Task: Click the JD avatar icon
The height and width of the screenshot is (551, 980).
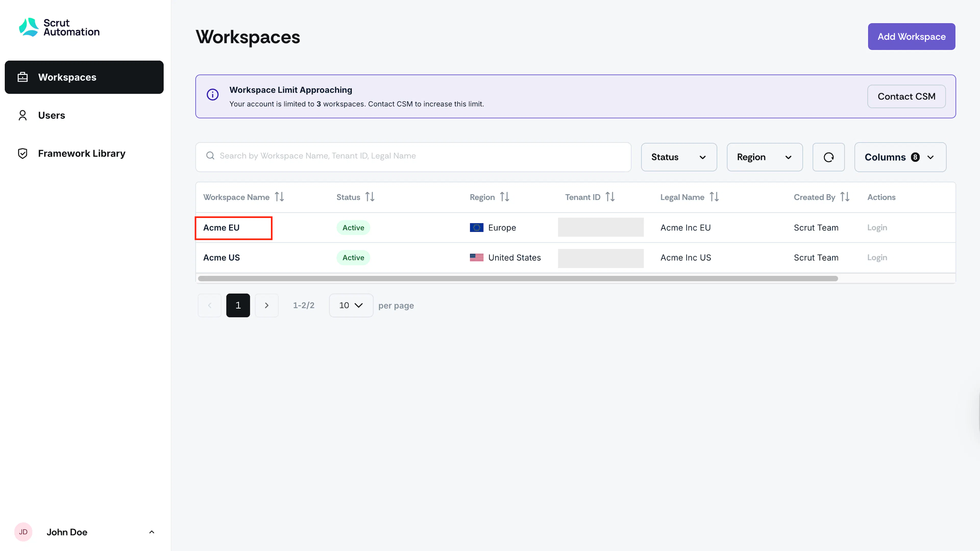Action: 23,532
